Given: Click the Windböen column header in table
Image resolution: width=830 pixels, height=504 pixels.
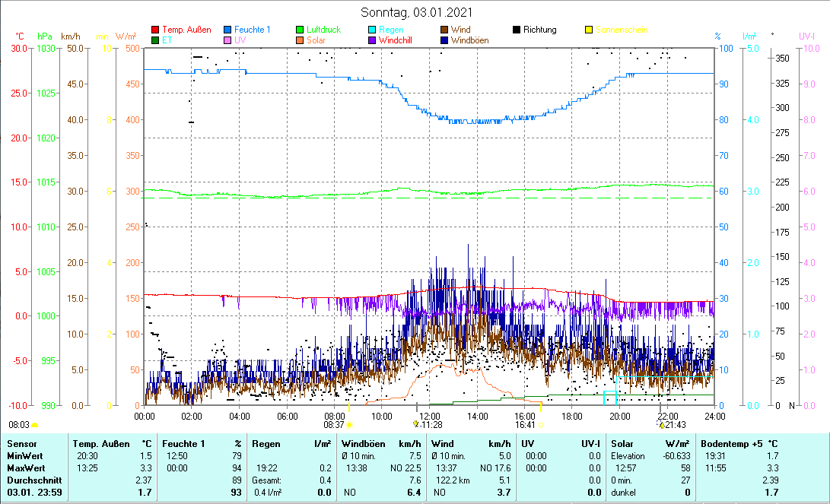Looking at the screenshot, I should tap(363, 443).
